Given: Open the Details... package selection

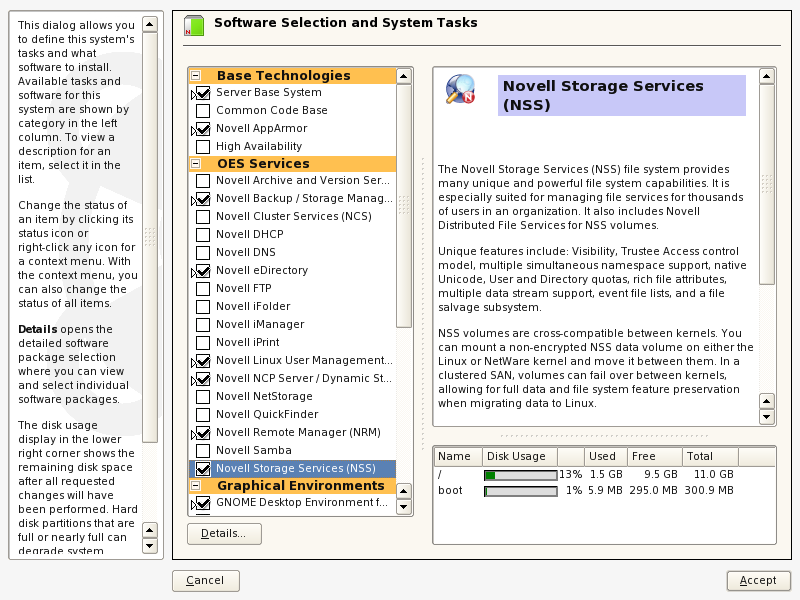Looking at the screenshot, I should tap(224, 534).
